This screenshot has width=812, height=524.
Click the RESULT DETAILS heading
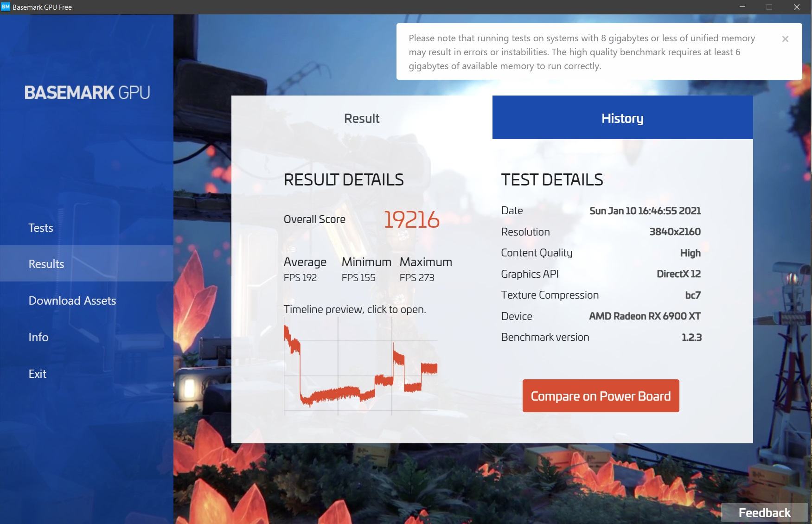tap(344, 180)
